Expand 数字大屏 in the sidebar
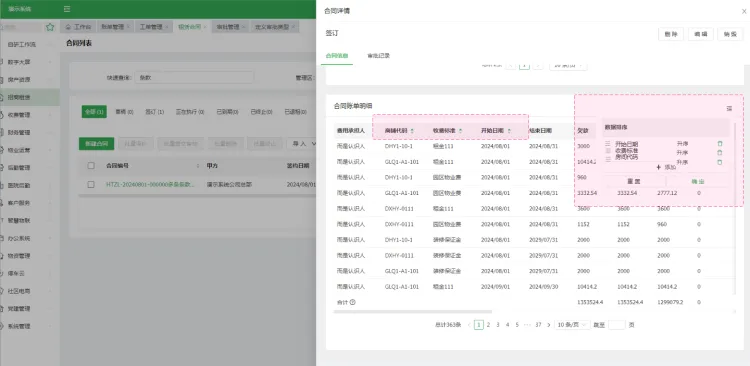Screen dimensions: 750x366 (x=30, y=62)
